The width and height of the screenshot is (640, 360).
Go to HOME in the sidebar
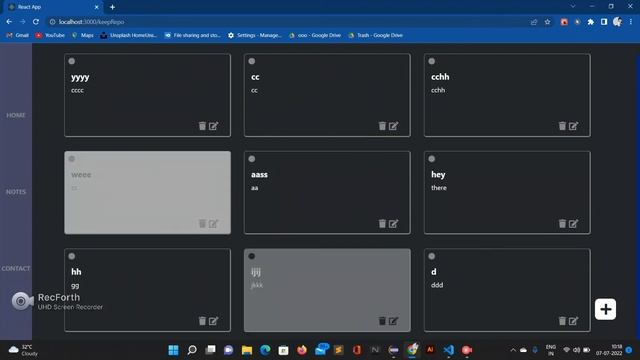click(x=16, y=116)
